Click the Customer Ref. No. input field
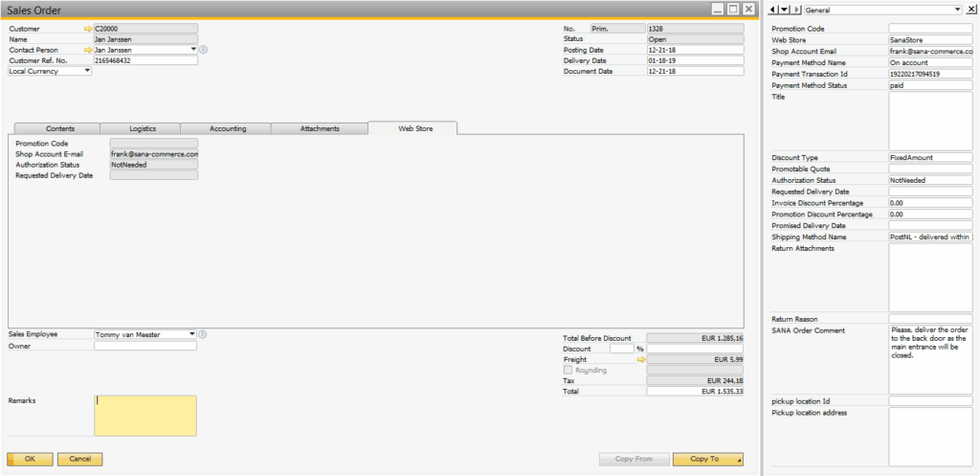980x476 pixels. [145, 60]
